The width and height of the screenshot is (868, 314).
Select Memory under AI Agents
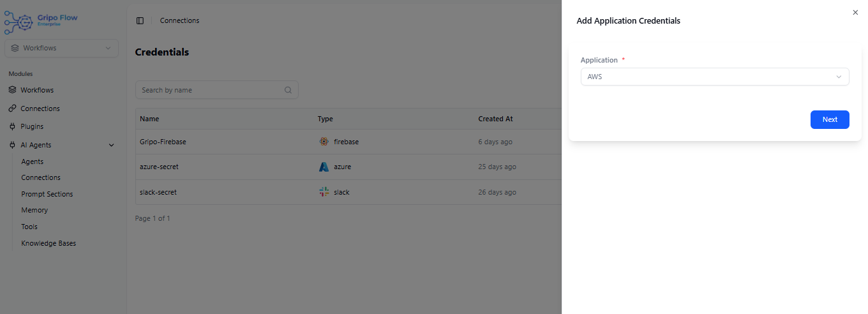[34, 210]
